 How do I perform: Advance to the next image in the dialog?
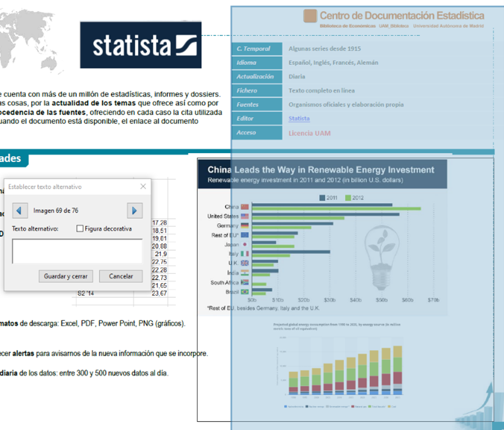135,211
